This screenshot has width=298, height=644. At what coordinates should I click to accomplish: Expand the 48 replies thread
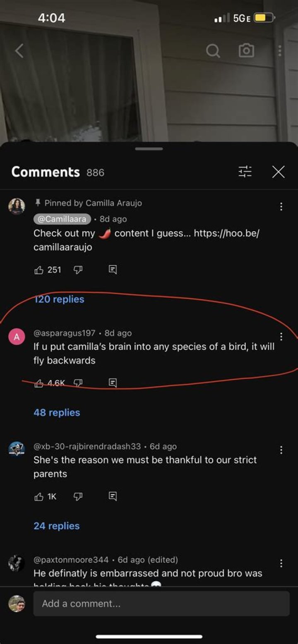point(57,412)
